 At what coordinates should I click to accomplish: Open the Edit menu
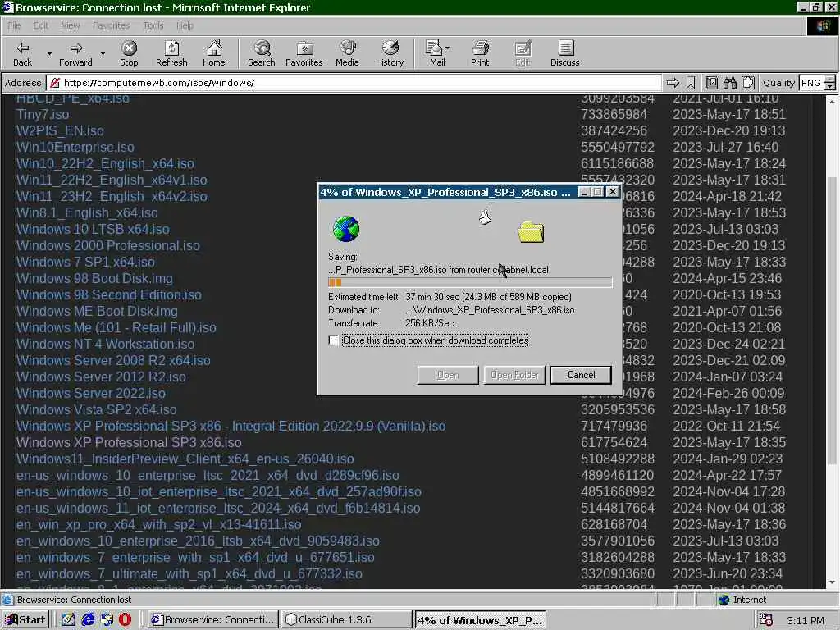point(41,25)
